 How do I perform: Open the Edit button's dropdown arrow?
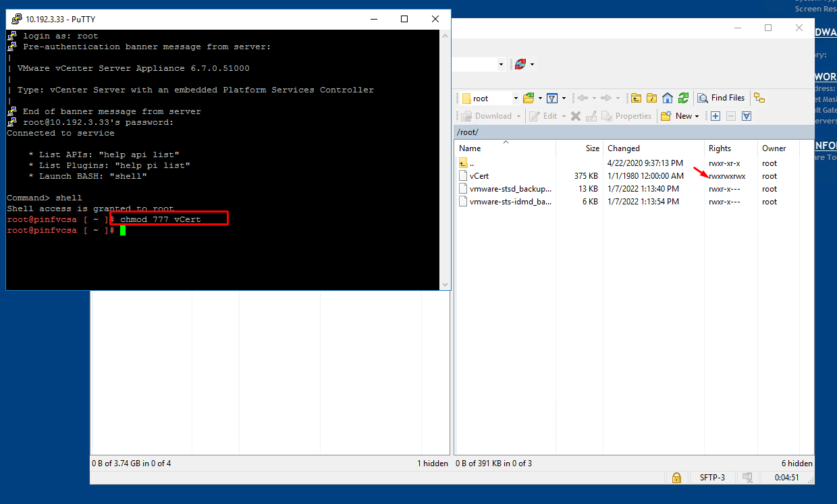pos(564,117)
